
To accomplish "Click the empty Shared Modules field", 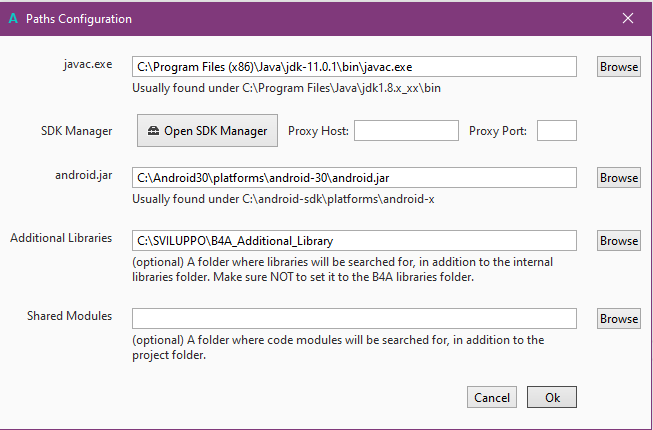I will (354, 318).
